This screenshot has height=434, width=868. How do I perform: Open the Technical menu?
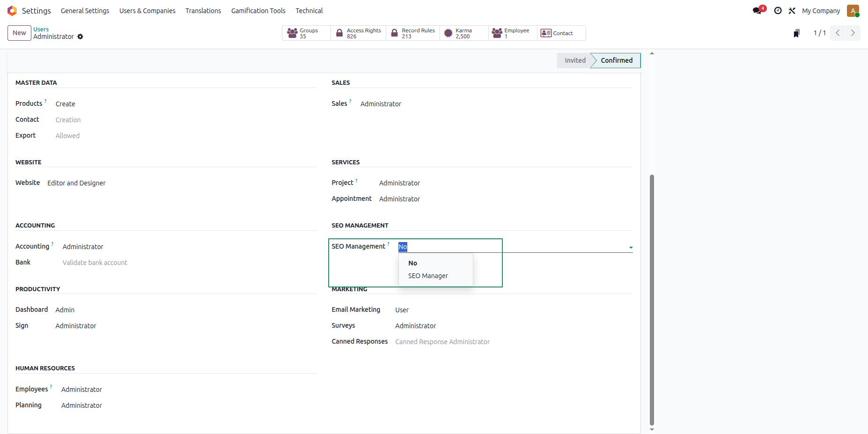click(x=309, y=10)
